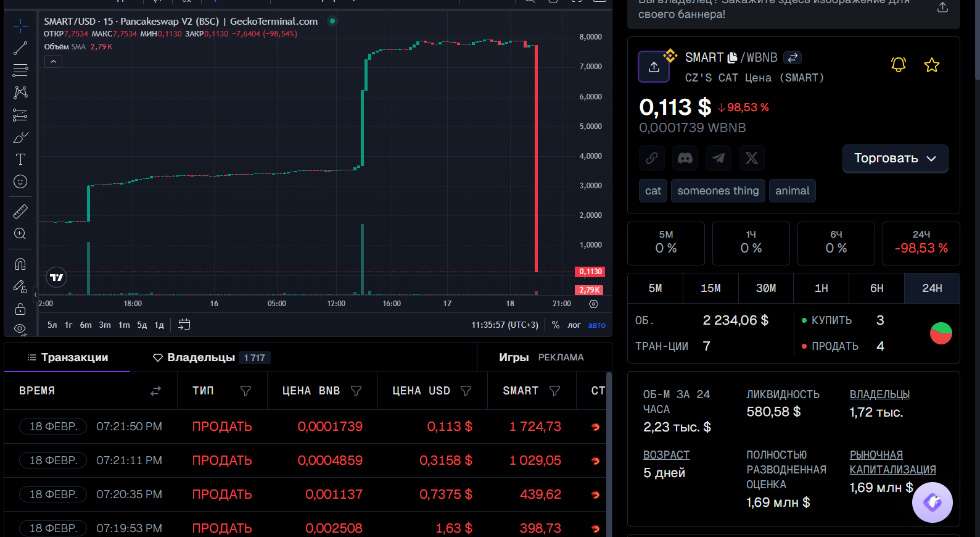Open the token Discord link

[x=685, y=158]
